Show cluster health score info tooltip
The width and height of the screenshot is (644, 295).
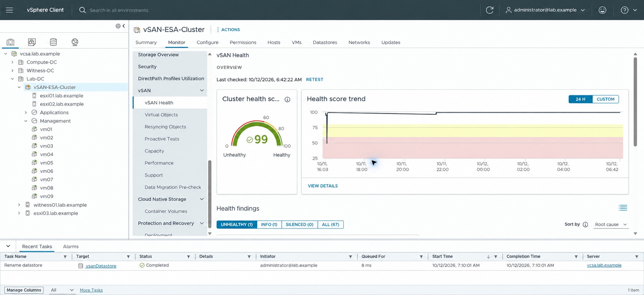tap(287, 99)
